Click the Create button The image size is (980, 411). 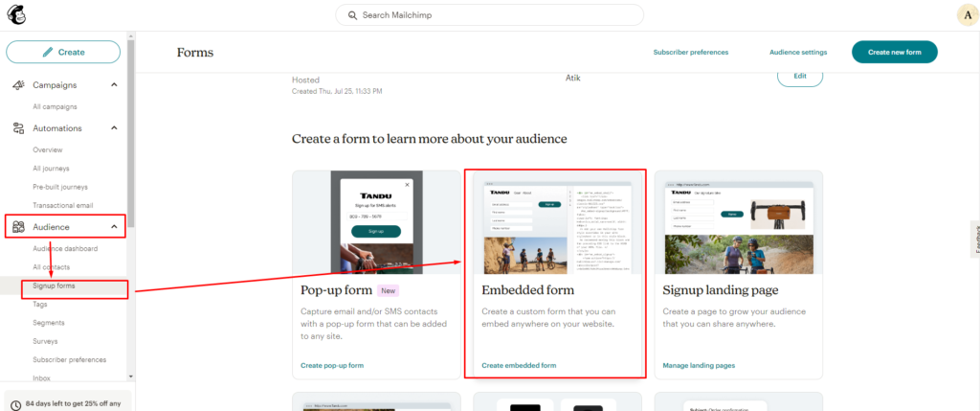63,52
